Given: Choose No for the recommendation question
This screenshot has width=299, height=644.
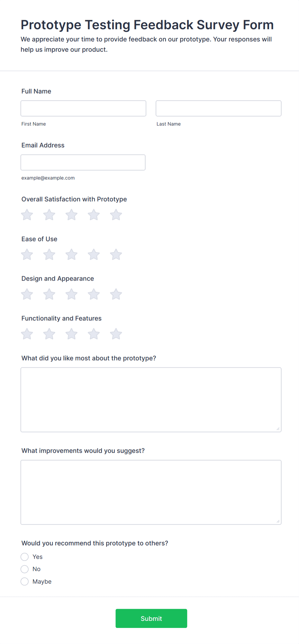Looking at the screenshot, I should click(24, 569).
